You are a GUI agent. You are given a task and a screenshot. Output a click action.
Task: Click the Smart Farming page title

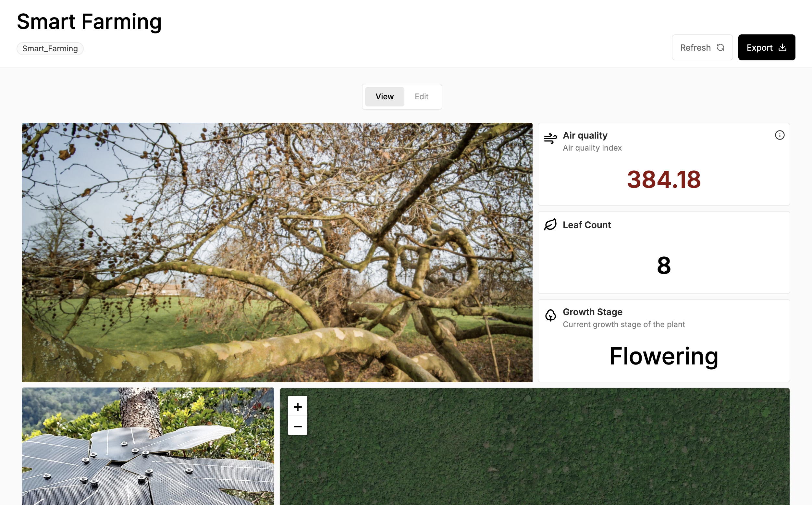click(89, 22)
